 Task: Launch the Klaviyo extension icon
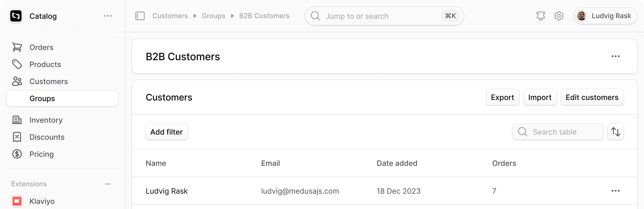click(x=17, y=201)
